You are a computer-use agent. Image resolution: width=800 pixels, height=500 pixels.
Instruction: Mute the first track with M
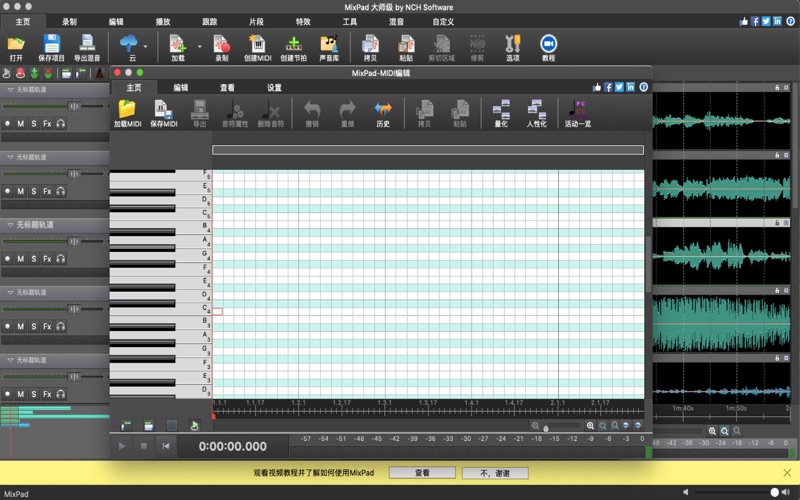pos(20,123)
